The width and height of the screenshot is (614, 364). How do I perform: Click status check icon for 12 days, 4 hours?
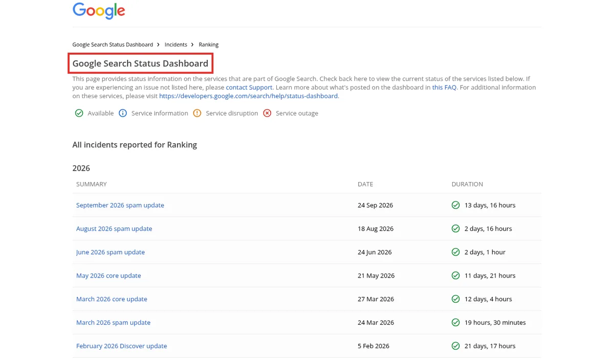455,299
